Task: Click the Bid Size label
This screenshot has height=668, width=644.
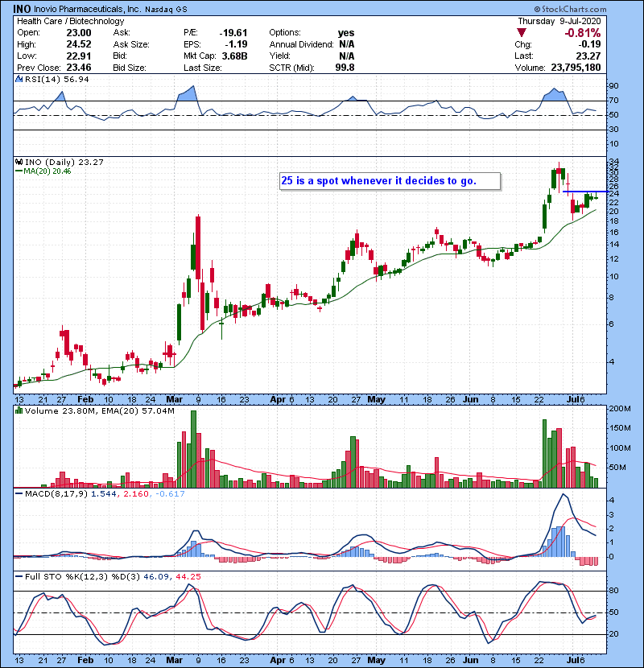Action: coord(130,68)
